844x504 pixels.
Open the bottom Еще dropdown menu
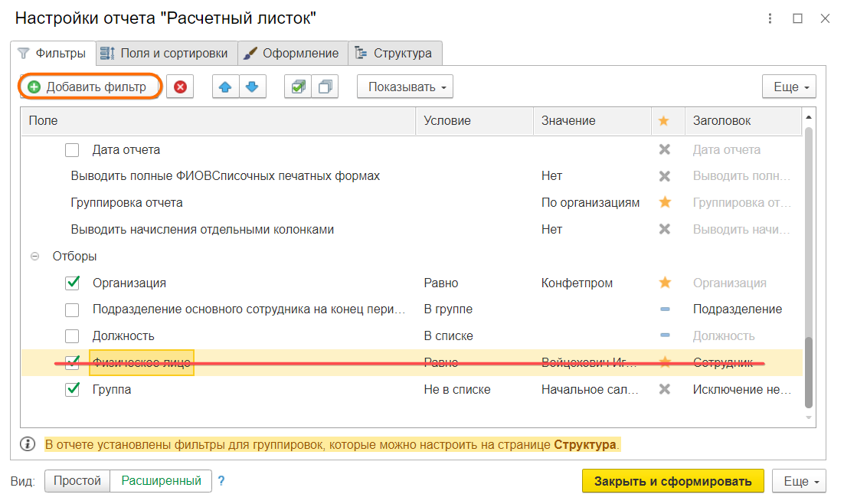(x=799, y=481)
